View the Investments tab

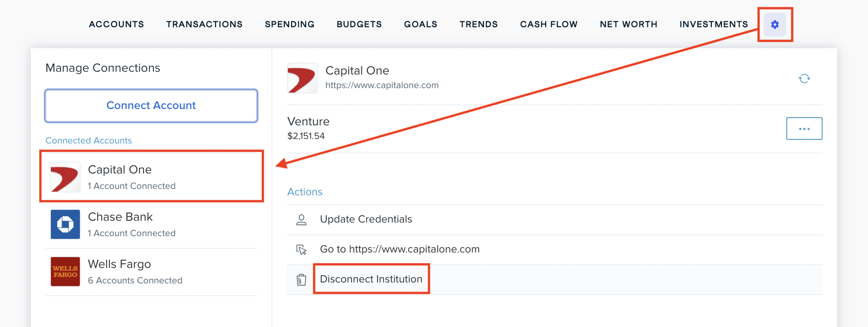[x=714, y=25]
